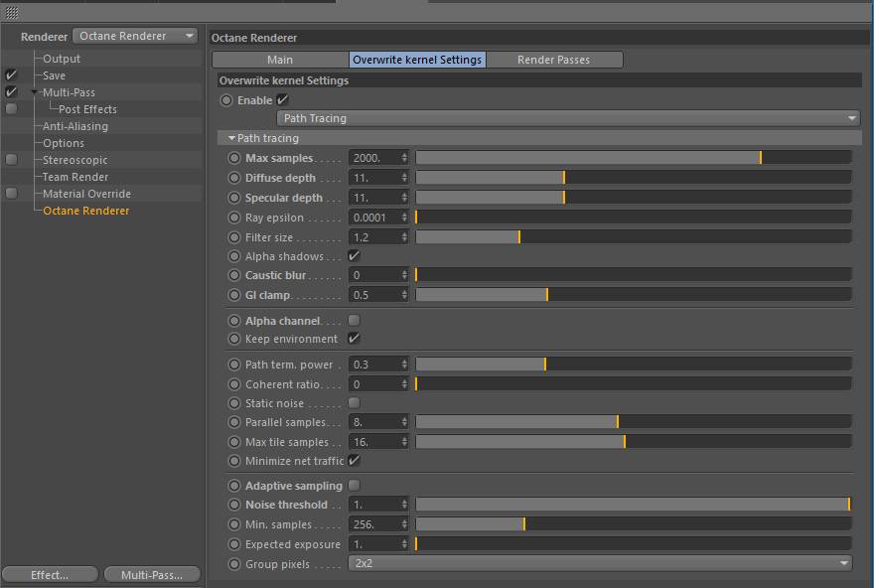Click the animation dot beside Group pixels
The width and height of the screenshot is (874, 588).
(x=234, y=563)
